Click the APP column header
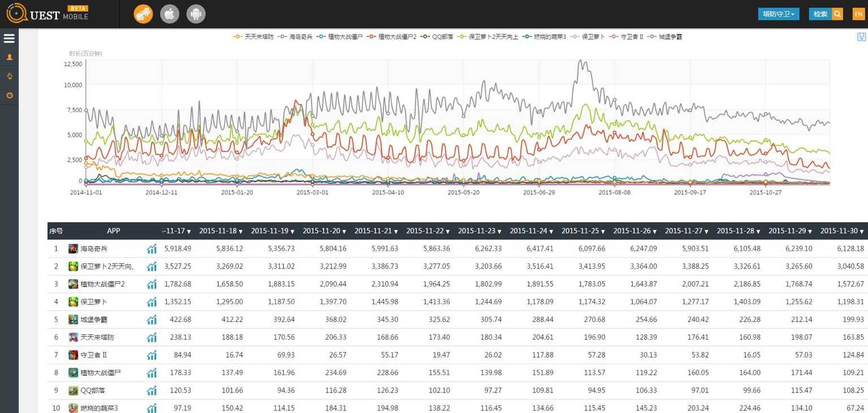 point(114,231)
